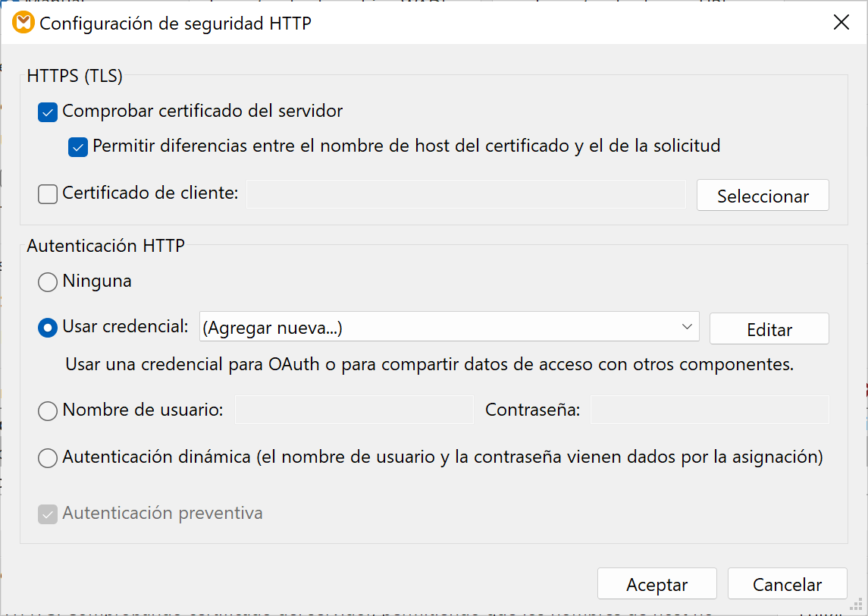Open the Agregar nueva credential dropdown

[449, 328]
